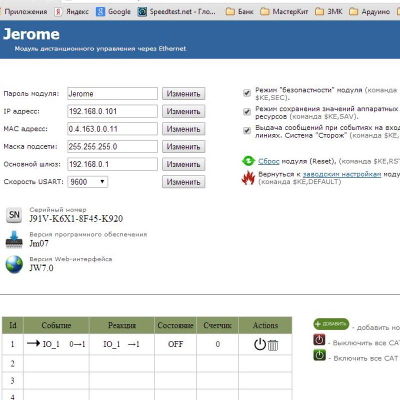This screenshot has width=400, height=400.
Task: Open the МастерКит bookmarks folder
Action: pos(284,12)
